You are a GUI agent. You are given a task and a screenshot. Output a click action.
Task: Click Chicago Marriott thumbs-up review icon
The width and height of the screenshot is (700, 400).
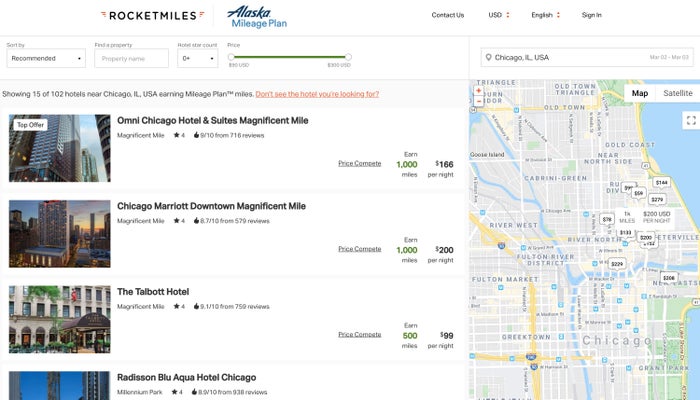(x=196, y=221)
